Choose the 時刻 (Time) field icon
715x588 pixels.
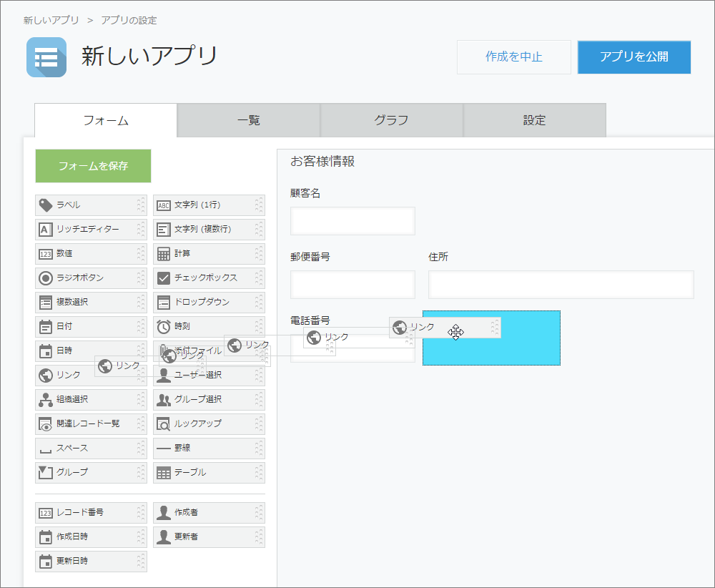163,327
